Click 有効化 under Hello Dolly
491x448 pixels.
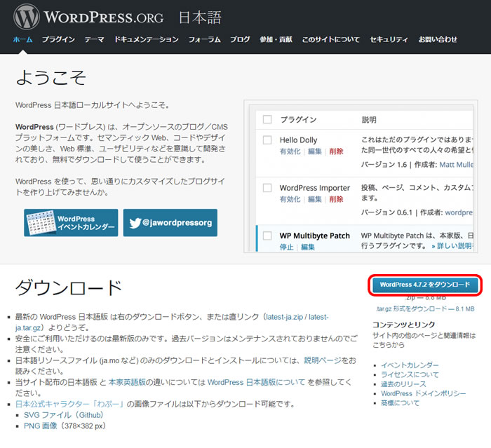(290, 151)
